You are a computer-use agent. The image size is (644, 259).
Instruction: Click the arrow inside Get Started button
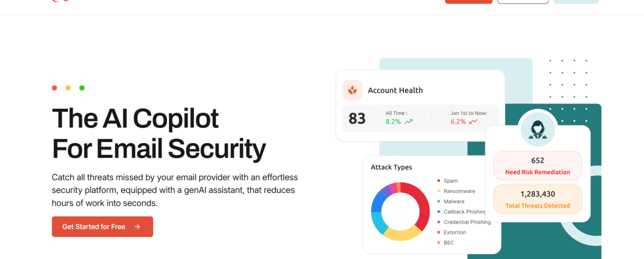[x=137, y=227]
